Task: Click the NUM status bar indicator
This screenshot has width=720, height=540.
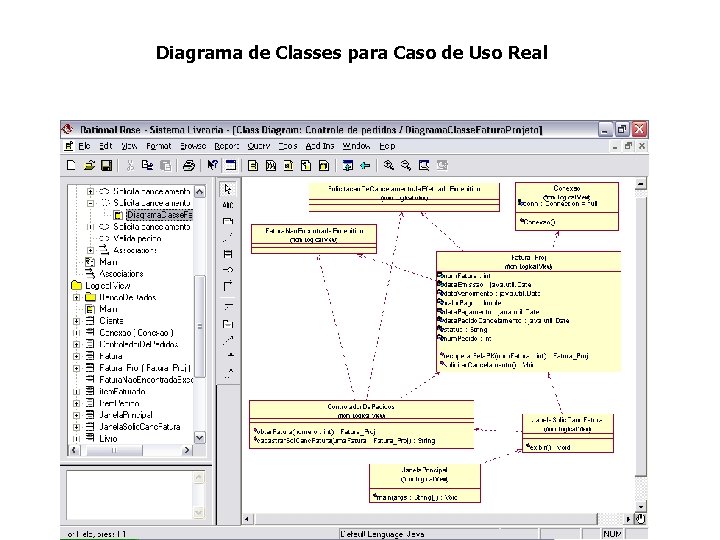Action: click(612, 534)
